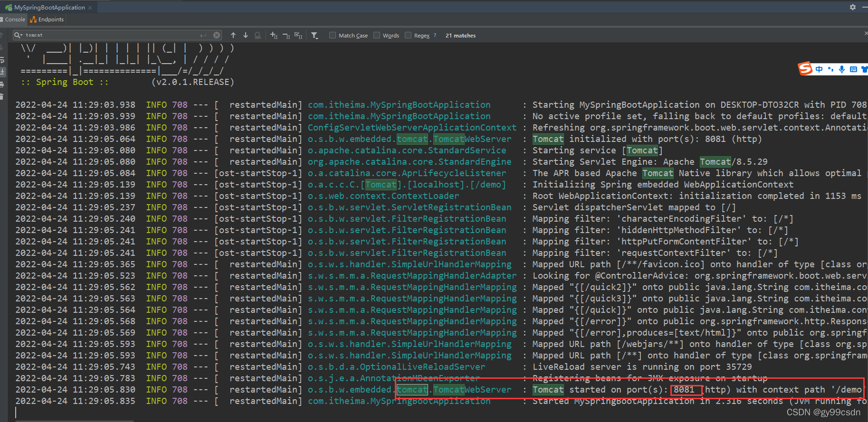This screenshot has height=422, width=868.
Task: Switch to the Endpoints tab
Action: pos(47,19)
